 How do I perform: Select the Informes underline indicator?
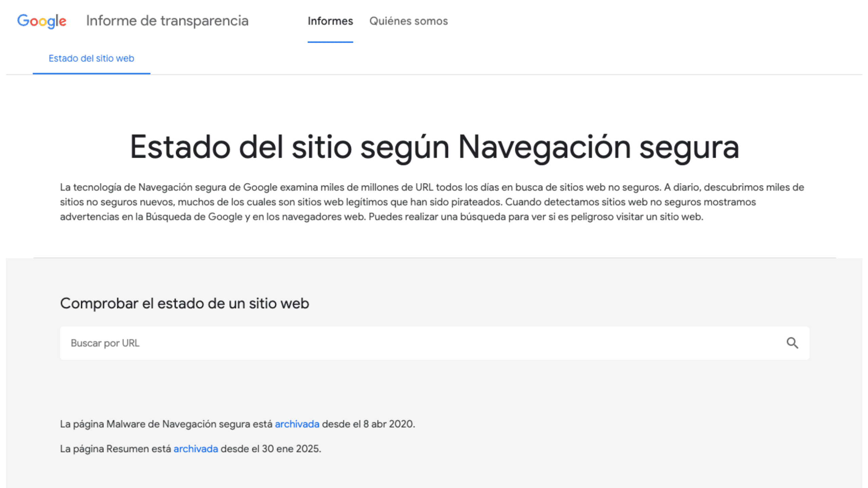pyautogui.click(x=330, y=42)
